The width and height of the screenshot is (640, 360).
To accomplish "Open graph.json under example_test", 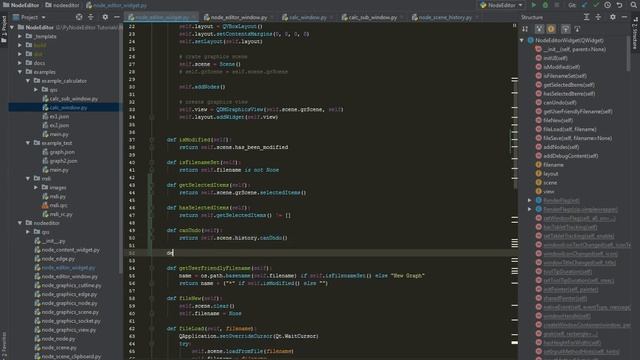I will tap(62, 152).
